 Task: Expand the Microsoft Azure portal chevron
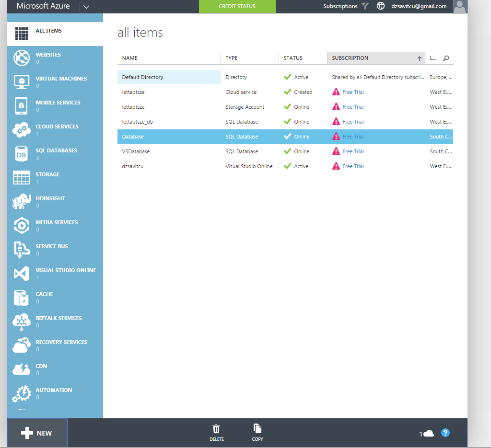point(86,7)
